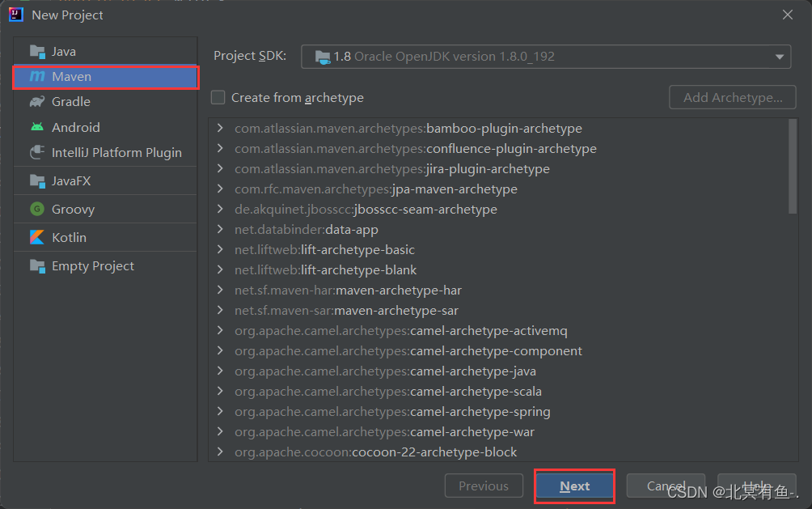The height and width of the screenshot is (509, 812).
Task: Close the New Project dialog
Action: click(788, 15)
